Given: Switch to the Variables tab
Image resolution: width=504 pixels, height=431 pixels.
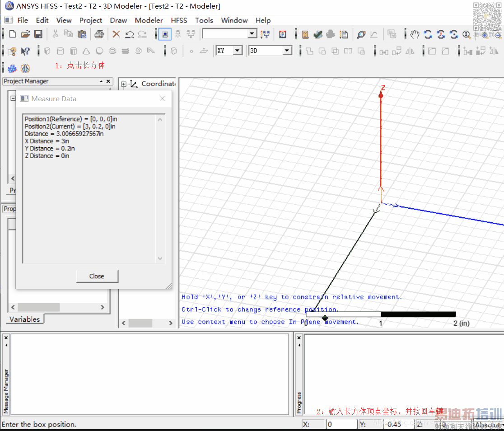Looking at the screenshot, I should coord(24,319).
